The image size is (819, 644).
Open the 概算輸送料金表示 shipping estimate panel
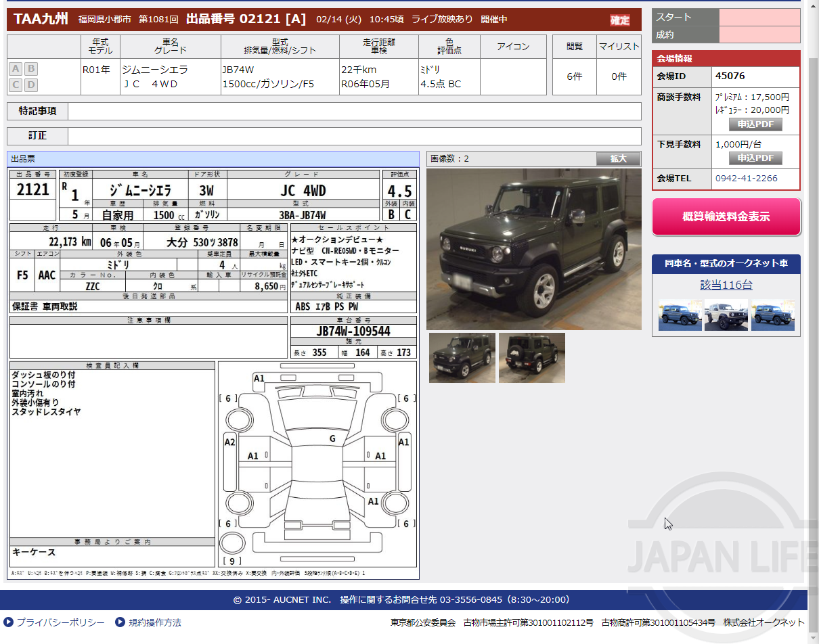pos(726,216)
